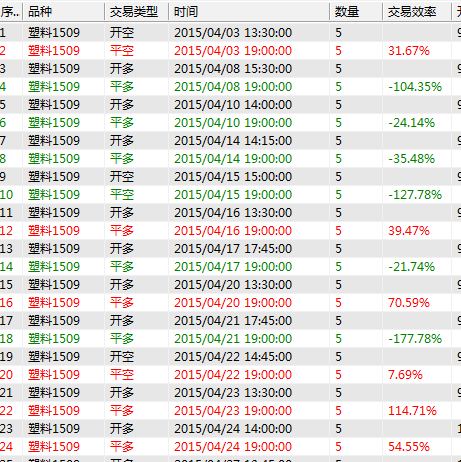Image resolution: width=461 pixels, height=462 pixels.
Task: Select row number 22
Action: (x=6, y=411)
